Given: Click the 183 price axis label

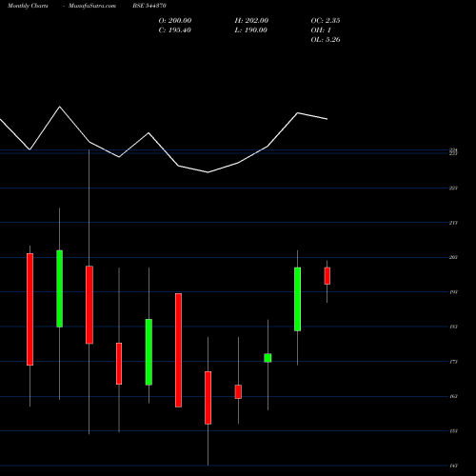Looking at the screenshot, I should pyautogui.click(x=453, y=327).
